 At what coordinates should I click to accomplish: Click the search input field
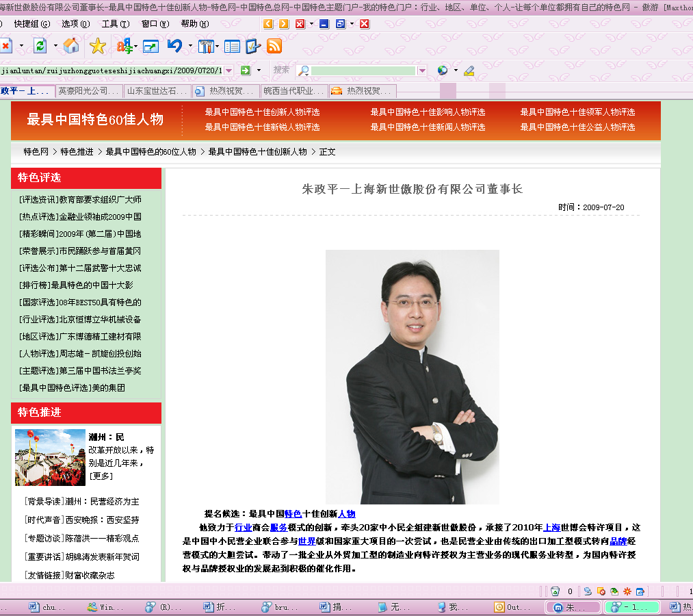[363, 70]
